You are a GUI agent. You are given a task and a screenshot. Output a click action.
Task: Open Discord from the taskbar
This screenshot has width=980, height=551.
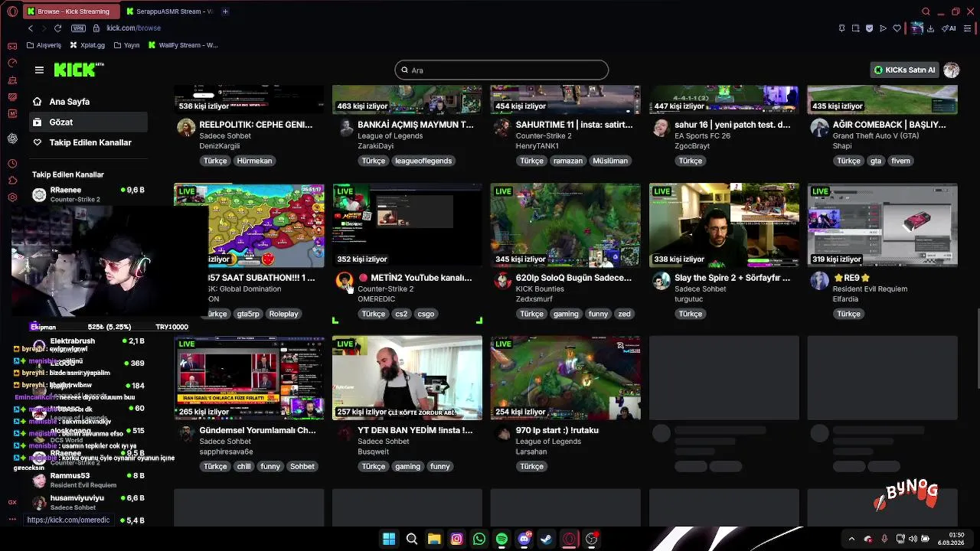[524, 539]
